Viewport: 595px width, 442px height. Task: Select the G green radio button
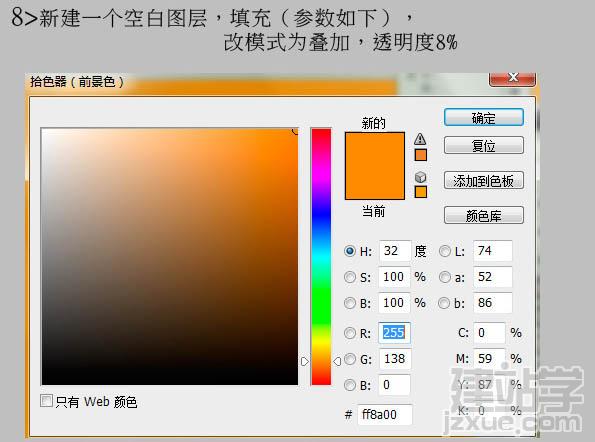tap(349, 359)
